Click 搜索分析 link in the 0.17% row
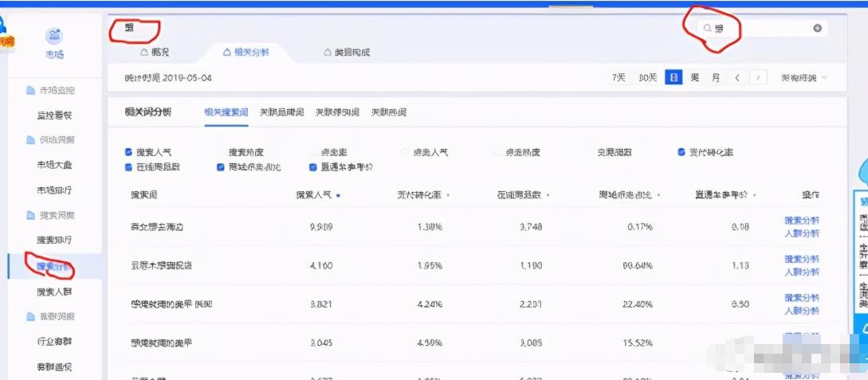Viewport: 868px width, 380px height. click(802, 220)
